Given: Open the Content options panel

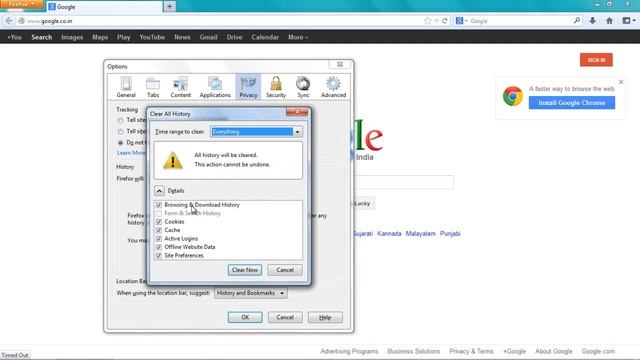Looking at the screenshot, I should [180, 87].
